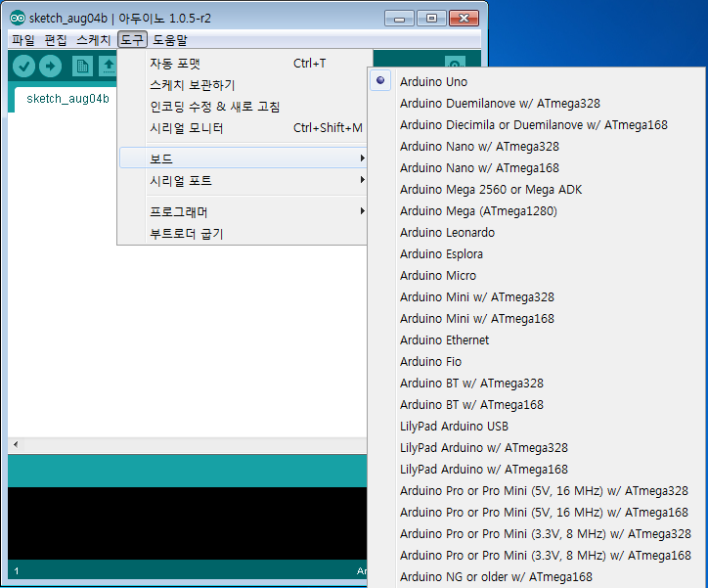This screenshot has height=588, width=708.
Task: Select Arduino Mini w/ ATmega328
Action: pyautogui.click(x=537, y=297)
